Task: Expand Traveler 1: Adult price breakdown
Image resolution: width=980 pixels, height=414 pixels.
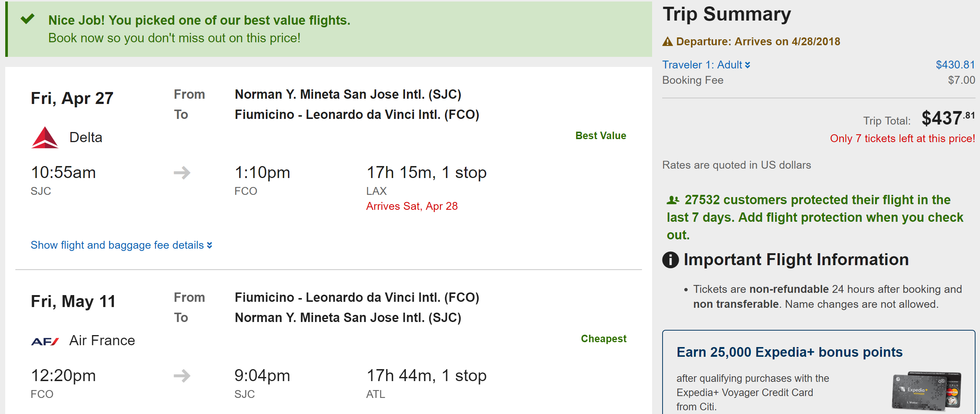Action: pos(706,65)
